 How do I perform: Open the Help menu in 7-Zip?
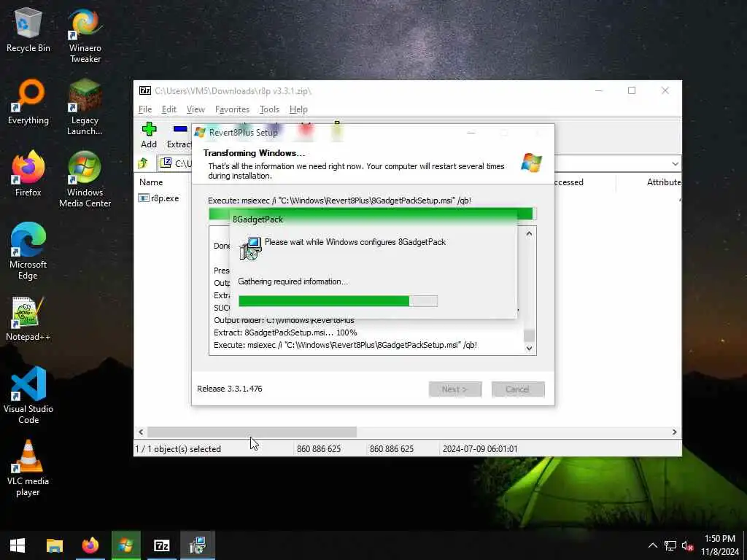[298, 109]
